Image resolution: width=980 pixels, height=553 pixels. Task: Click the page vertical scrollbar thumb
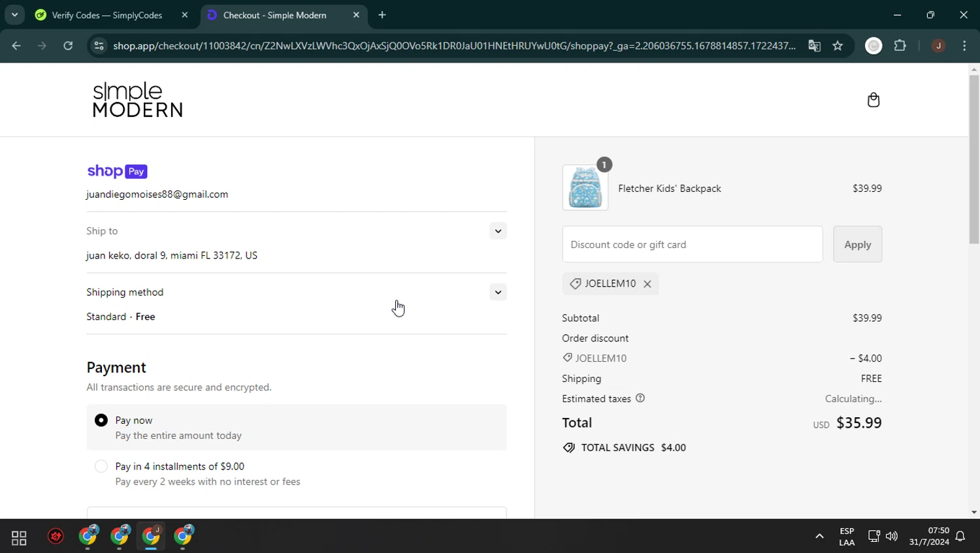[x=974, y=159]
